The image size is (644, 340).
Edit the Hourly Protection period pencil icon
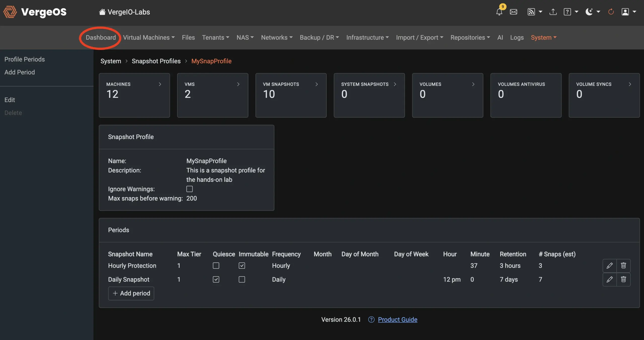coord(610,265)
